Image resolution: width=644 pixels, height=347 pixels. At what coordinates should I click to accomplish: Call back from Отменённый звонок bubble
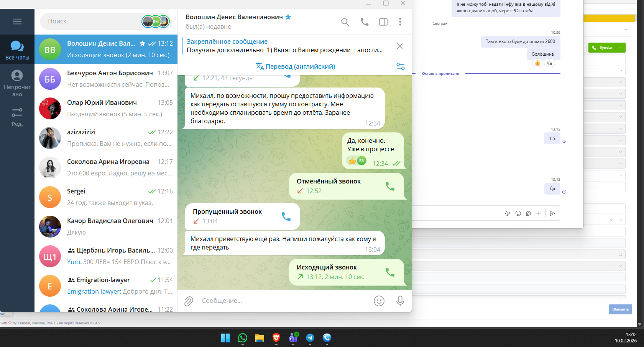390,186
